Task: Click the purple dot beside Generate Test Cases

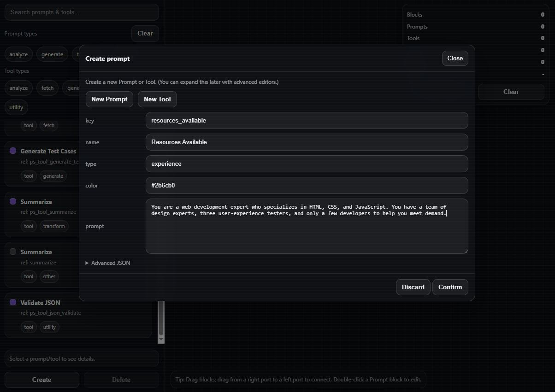Action: point(12,152)
